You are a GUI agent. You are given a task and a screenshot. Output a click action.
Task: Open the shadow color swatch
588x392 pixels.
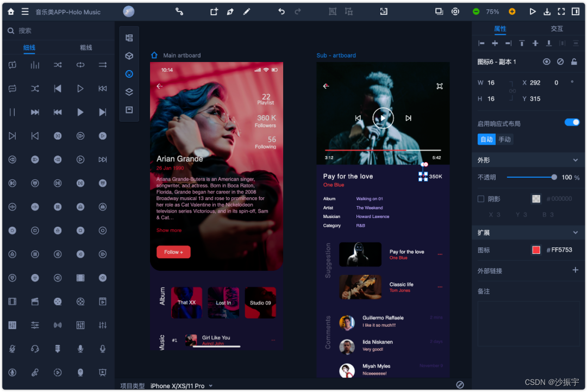[536, 199]
